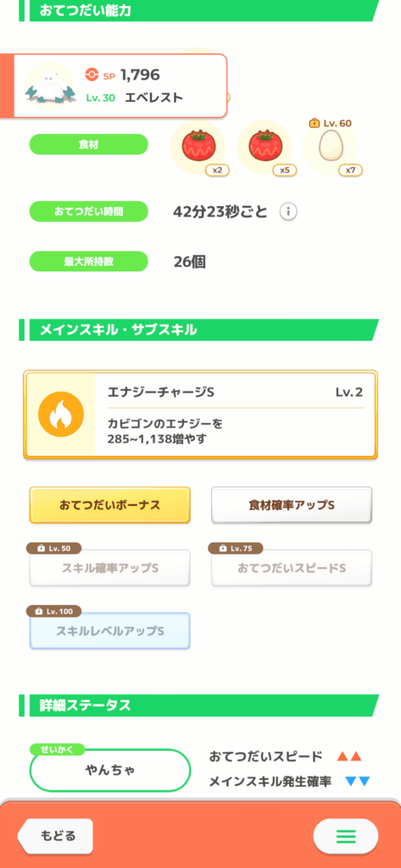The height and width of the screenshot is (868, 401).
Task: Tap the 食材 green label
Action: 89,144
